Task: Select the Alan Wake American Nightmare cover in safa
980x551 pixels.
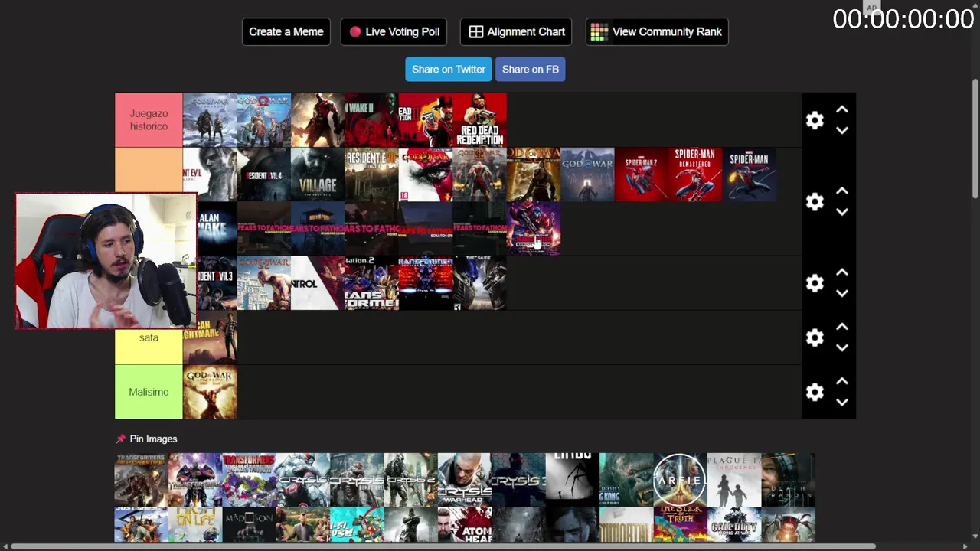Action: pos(210,337)
